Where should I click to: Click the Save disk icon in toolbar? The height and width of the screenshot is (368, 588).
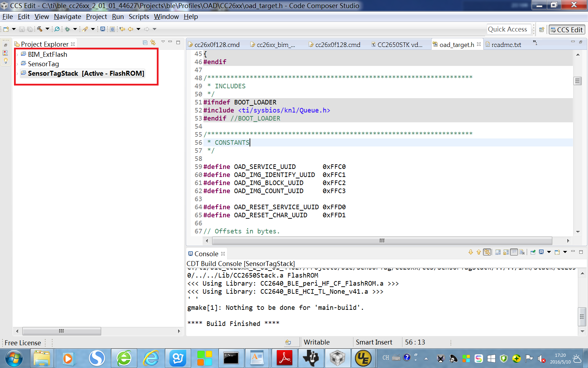22,29
